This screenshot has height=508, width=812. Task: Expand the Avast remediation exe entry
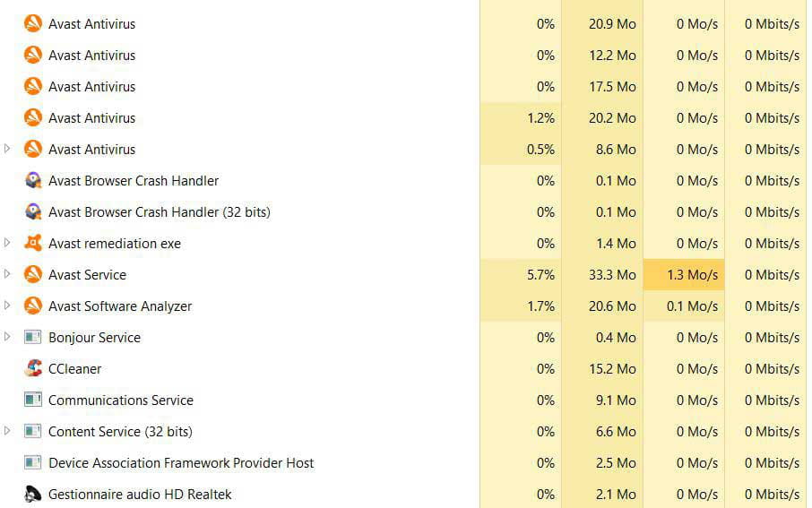(x=7, y=242)
